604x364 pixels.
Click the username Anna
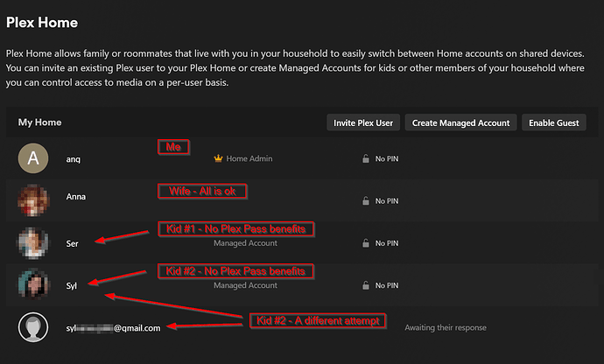[76, 197]
